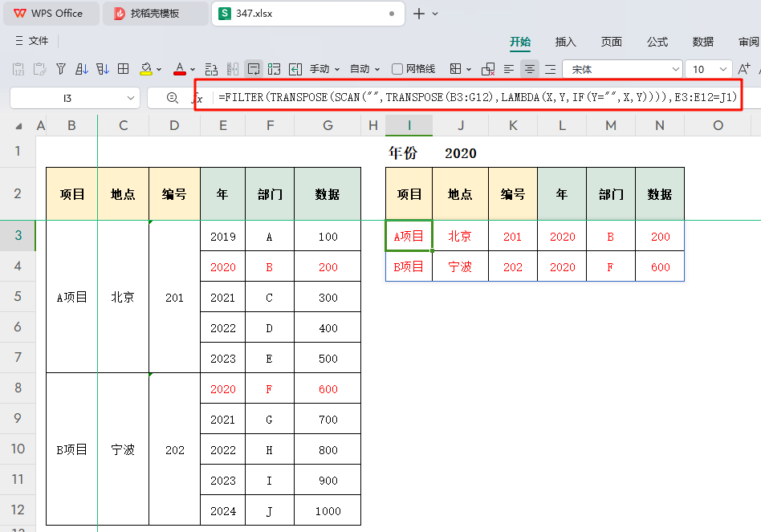Image resolution: width=761 pixels, height=532 pixels.
Task: Click the merge cells icon
Action: [x=275, y=69]
